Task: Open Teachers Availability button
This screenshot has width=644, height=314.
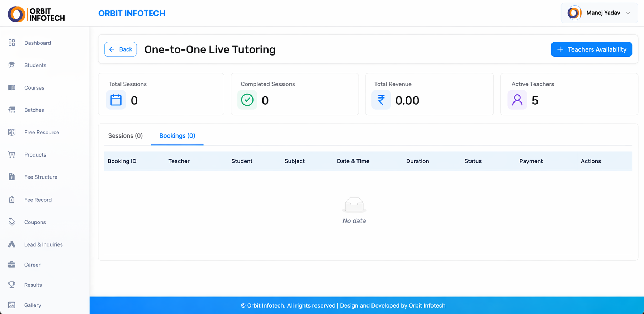Action: click(591, 49)
